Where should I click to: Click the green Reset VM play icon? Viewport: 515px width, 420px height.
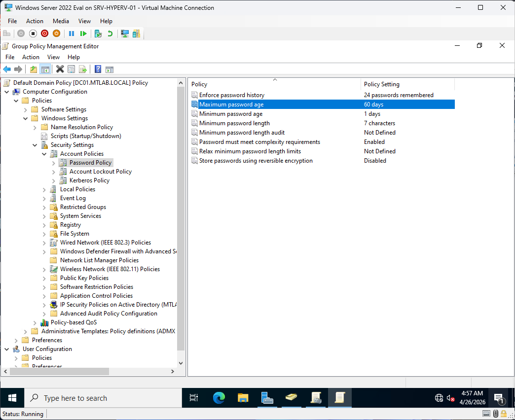pyautogui.click(x=83, y=34)
